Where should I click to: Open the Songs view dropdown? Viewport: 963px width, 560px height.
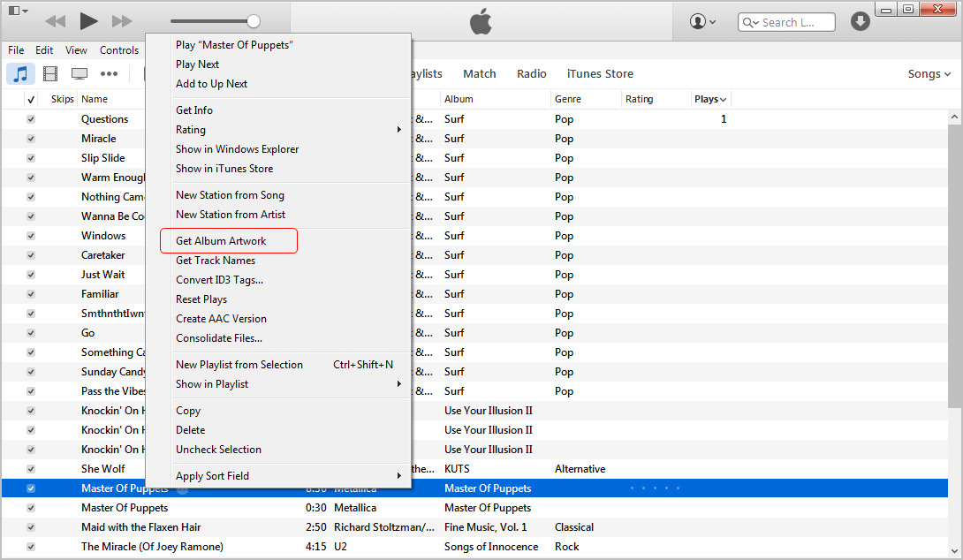click(929, 73)
